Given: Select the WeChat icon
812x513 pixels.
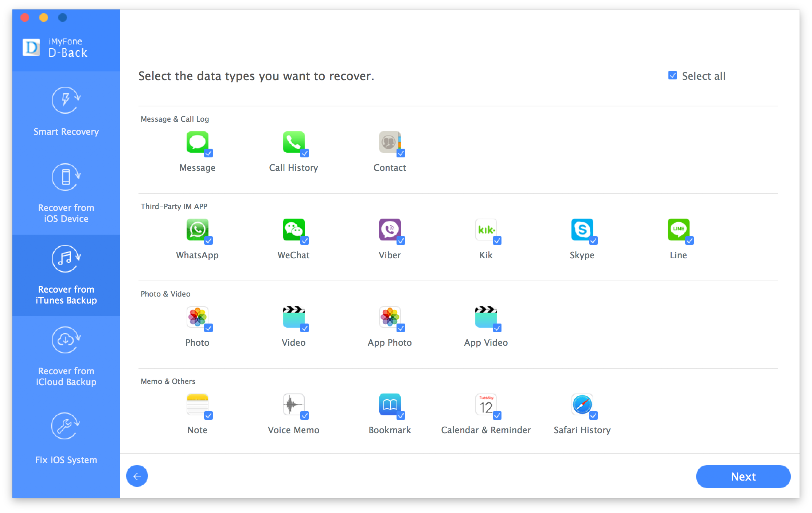Looking at the screenshot, I should [293, 230].
